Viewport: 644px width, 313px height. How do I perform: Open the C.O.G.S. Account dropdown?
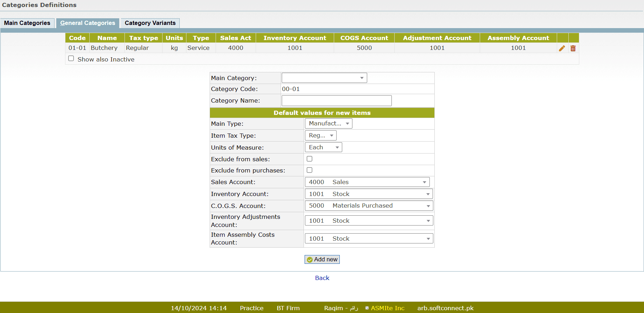pyautogui.click(x=369, y=206)
